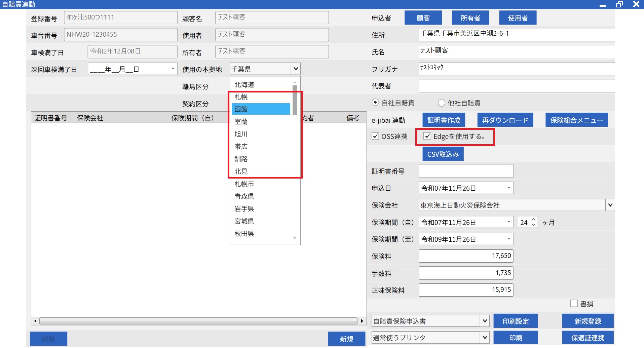644x348 pixels.
Task: Expand the 通常使うプリンタ printer dropdown
Action: [x=485, y=337]
